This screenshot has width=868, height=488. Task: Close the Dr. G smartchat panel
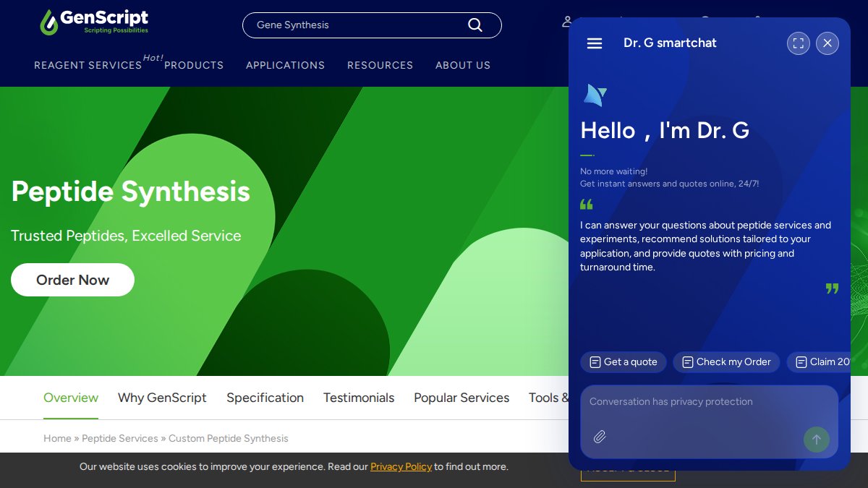827,43
